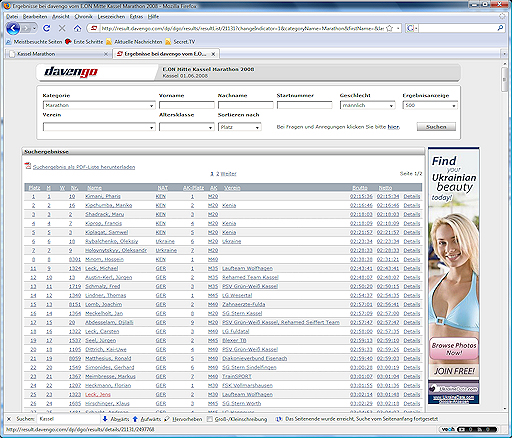This screenshot has width=512, height=438.
Task: Open the Lesezeichen menu
Action: coord(111,16)
